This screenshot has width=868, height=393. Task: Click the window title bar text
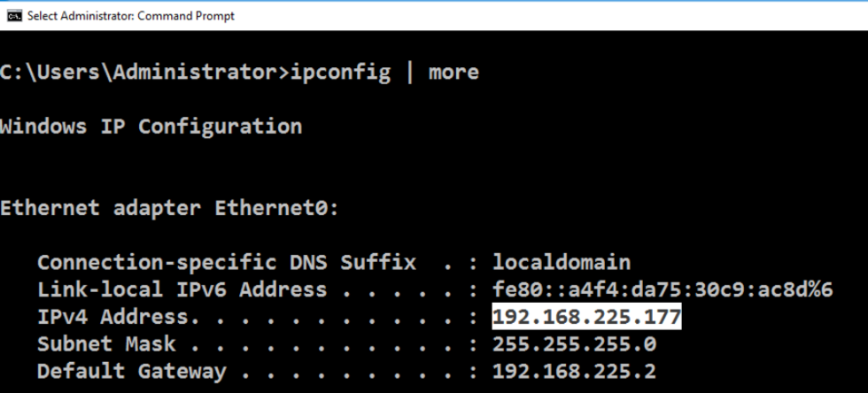130,16
